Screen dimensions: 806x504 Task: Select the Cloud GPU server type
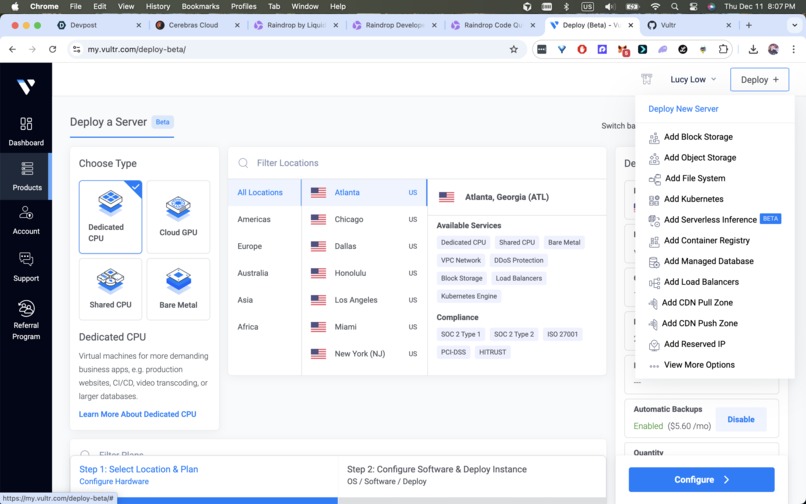point(178,217)
